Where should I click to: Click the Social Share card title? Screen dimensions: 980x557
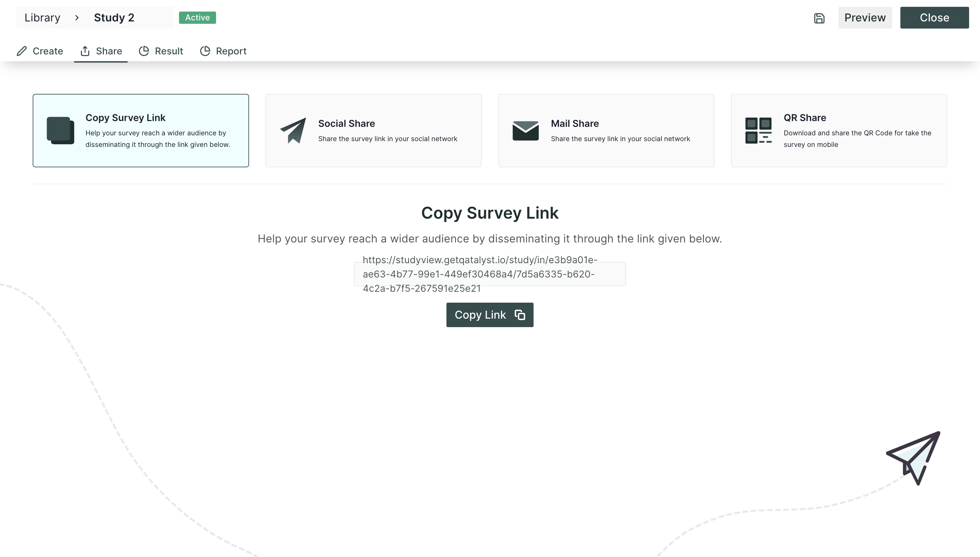point(346,123)
